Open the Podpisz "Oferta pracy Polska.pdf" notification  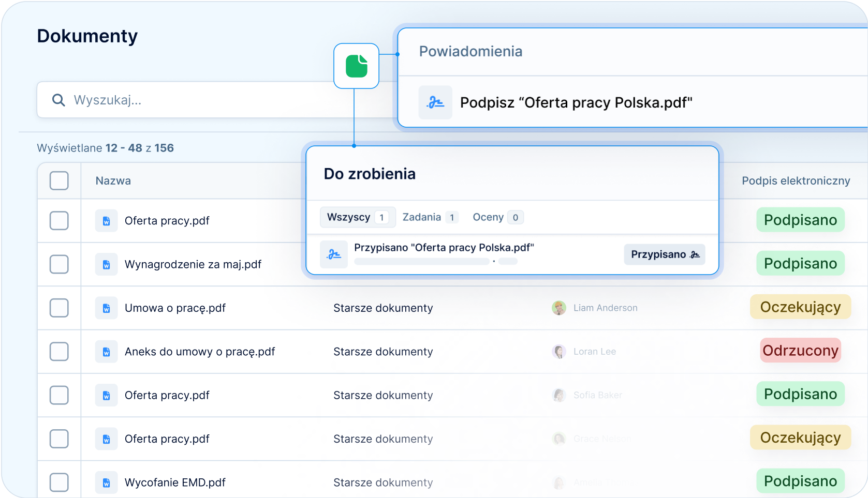point(576,102)
